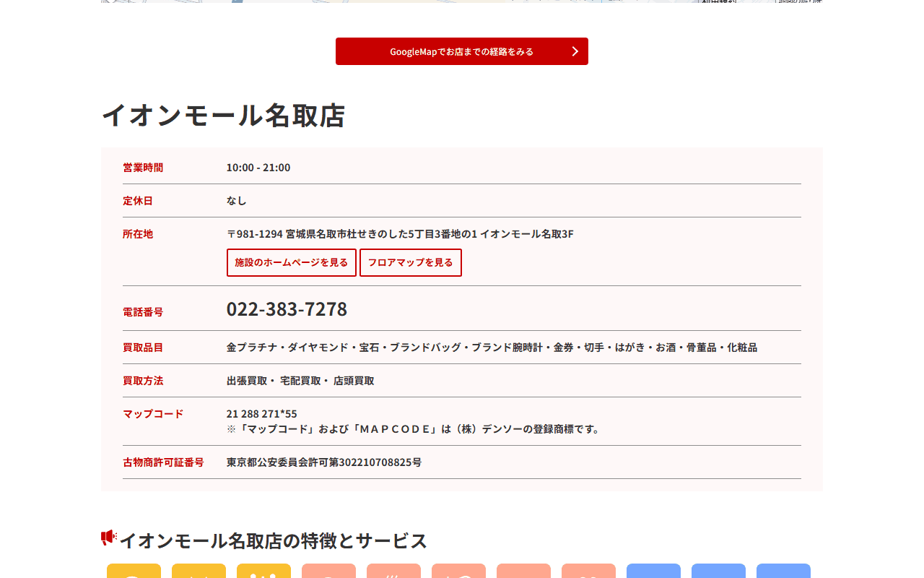
Task: Select the 定休日 label
Action: (138, 201)
